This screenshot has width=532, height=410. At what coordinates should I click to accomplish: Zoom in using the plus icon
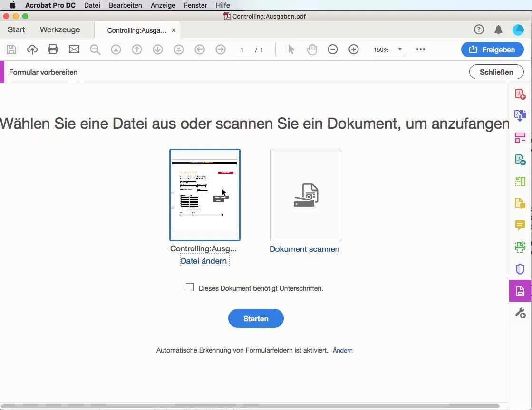(354, 49)
